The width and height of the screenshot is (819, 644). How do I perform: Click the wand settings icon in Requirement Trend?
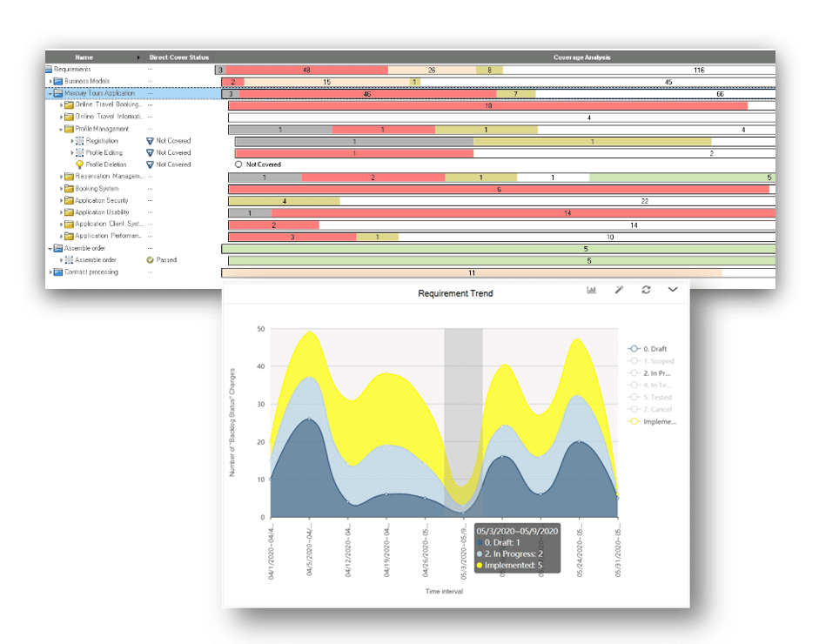(x=619, y=290)
